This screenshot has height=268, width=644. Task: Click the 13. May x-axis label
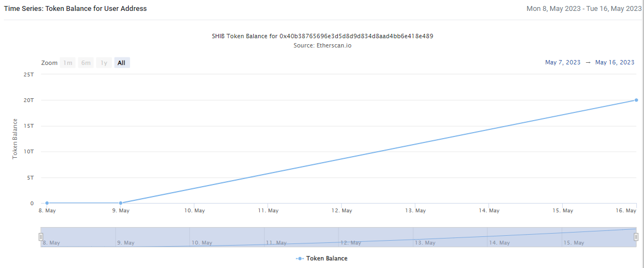tap(415, 211)
